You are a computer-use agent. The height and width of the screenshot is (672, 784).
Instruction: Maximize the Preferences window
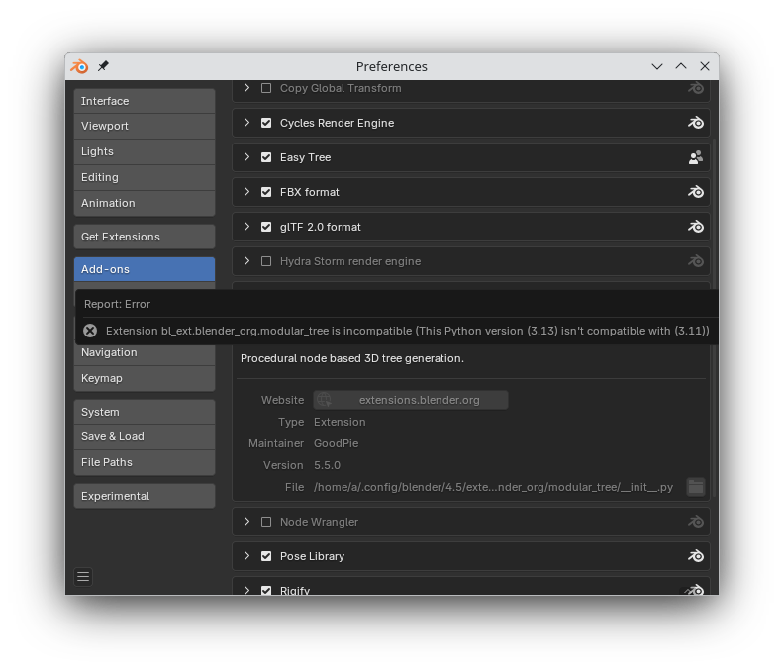681,66
